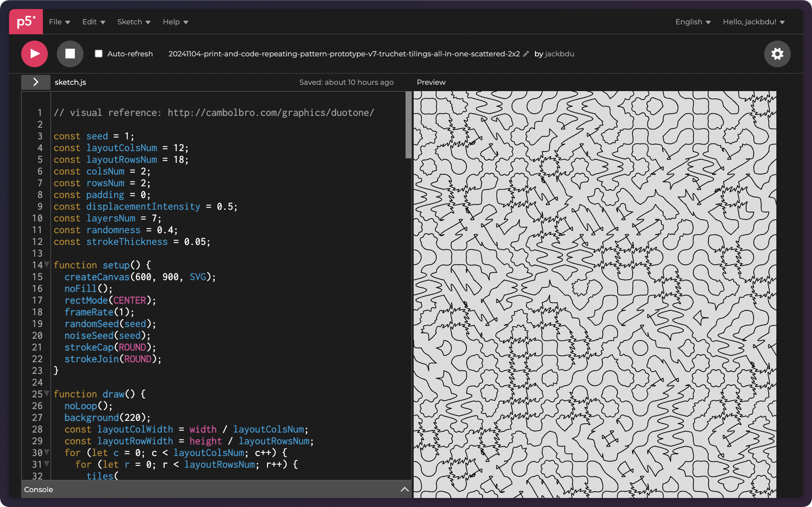The width and height of the screenshot is (812, 507).
Task: Click the generated pattern preview canvas
Action: point(595,294)
